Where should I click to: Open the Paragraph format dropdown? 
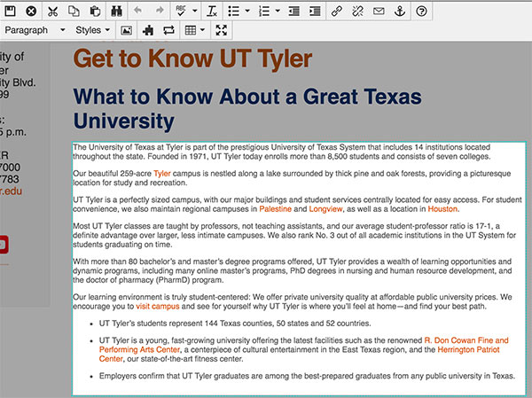point(35,30)
